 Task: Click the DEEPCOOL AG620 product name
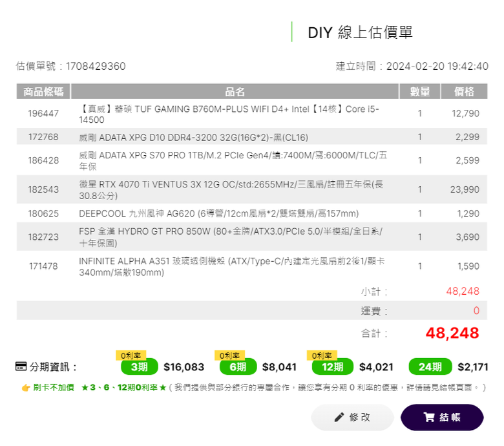coord(219,213)
